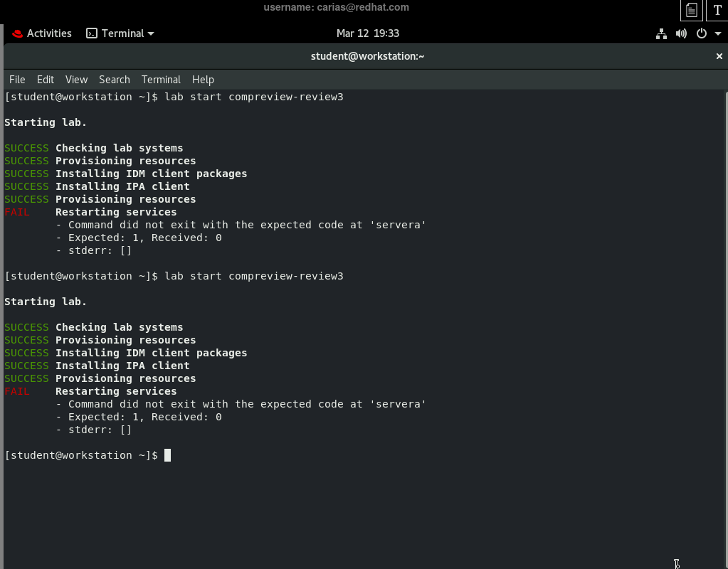728x569 pixels.
Task: Open the Help menu
Action: point(203,80)
